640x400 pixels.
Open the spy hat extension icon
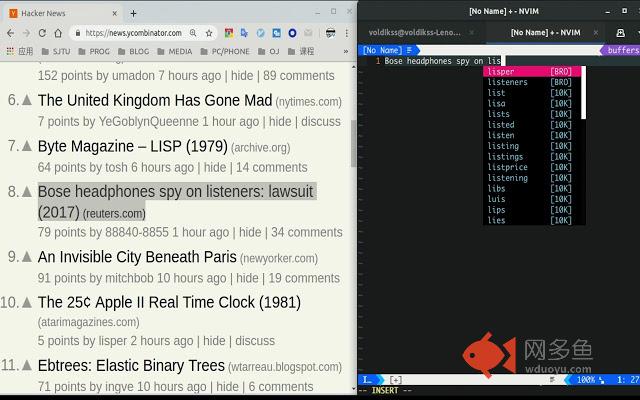331,33
